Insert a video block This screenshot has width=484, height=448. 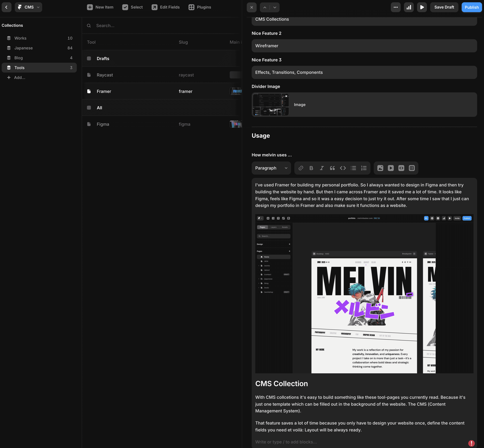(x=391, y=168)
